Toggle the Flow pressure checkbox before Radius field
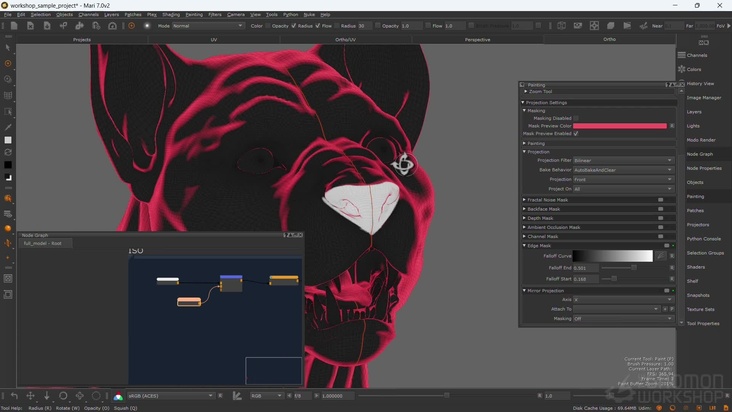 [337, 26]
